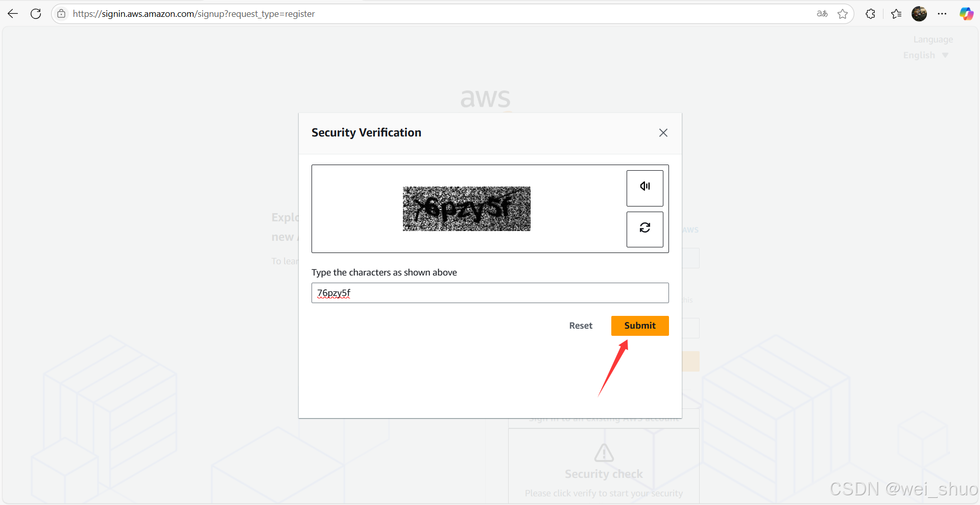Add this page to favorites
Image resolution: width=980 pixels, height=505 pixels.
(x=843, y=14)
